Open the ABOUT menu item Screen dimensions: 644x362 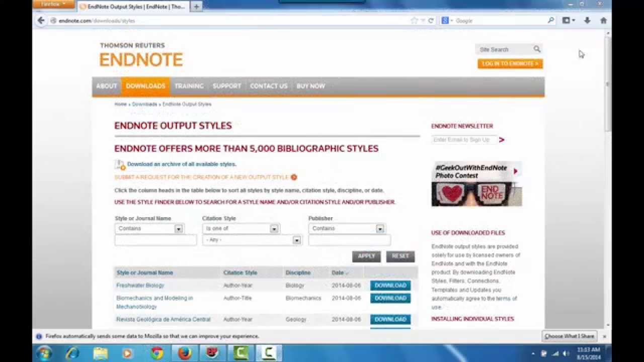point(107,86)
